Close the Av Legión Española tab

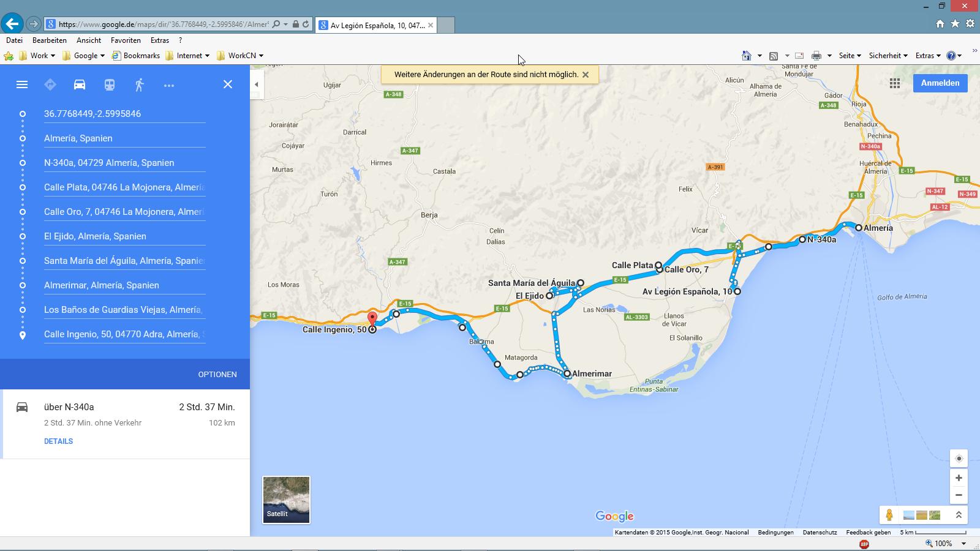tap(431, 25)
